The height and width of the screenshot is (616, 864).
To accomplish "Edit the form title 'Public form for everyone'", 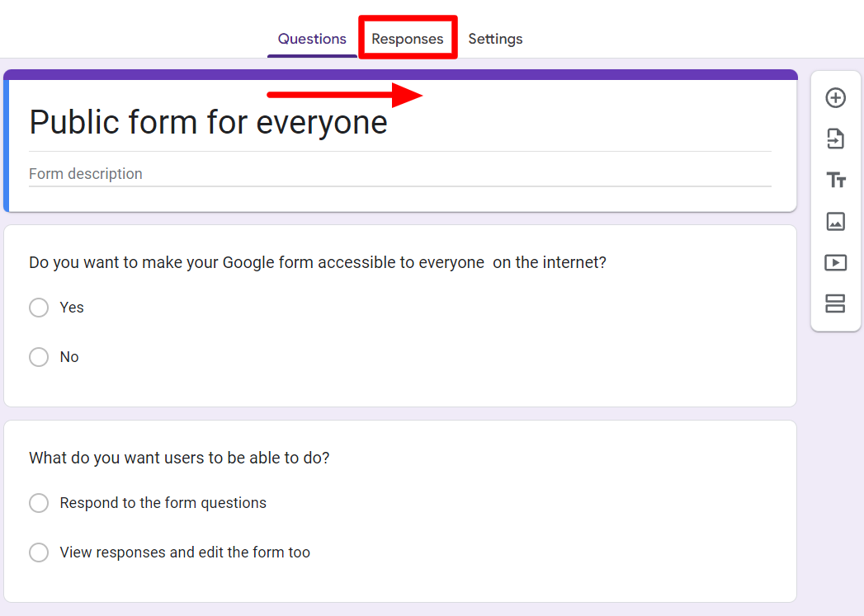I will click(208, 122).
